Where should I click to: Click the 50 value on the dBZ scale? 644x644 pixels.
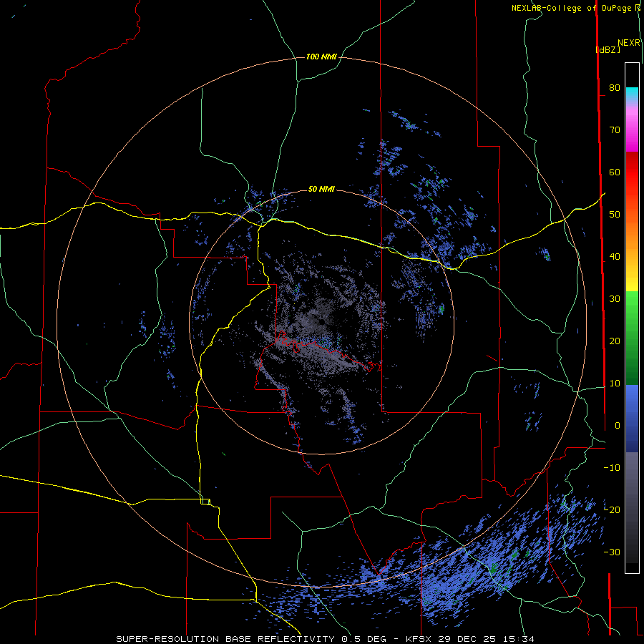tap(615, 215)
